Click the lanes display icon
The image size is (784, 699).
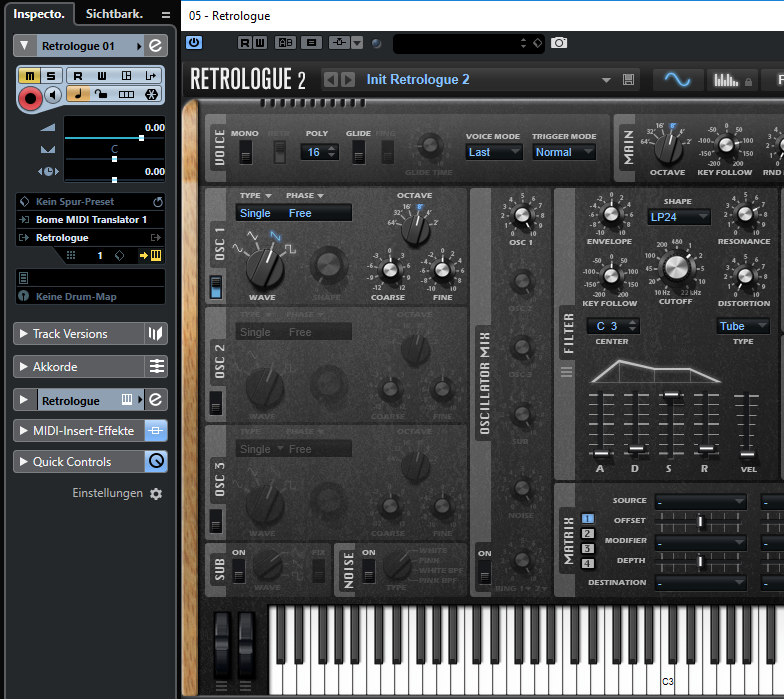coord(126,94)
